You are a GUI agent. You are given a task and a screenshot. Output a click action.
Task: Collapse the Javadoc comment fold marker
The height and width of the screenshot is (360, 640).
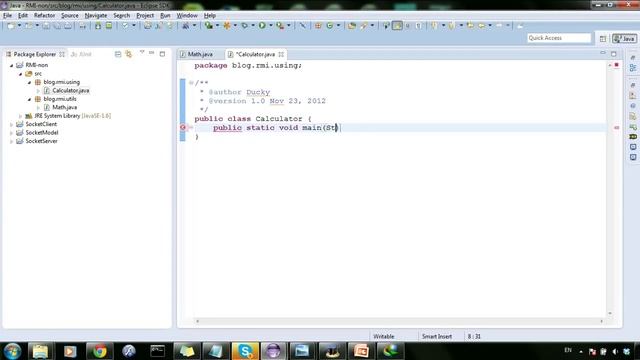tap(191, 83)
